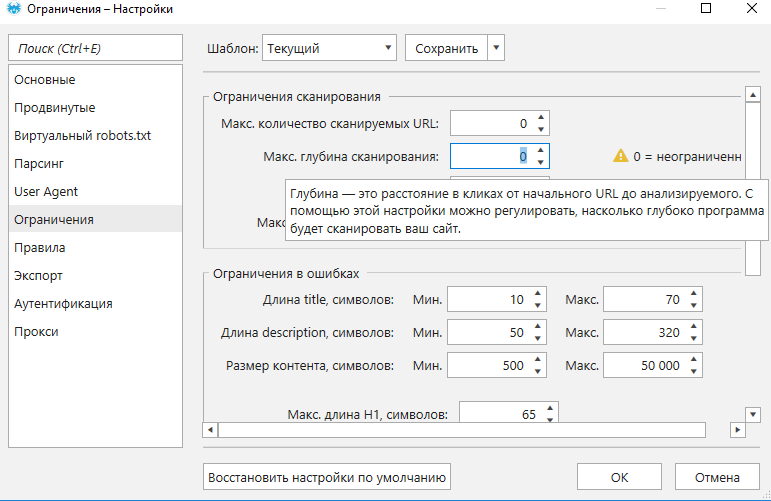
Task: Open the Аутентификация section
Action: click(x=95, y=304)
